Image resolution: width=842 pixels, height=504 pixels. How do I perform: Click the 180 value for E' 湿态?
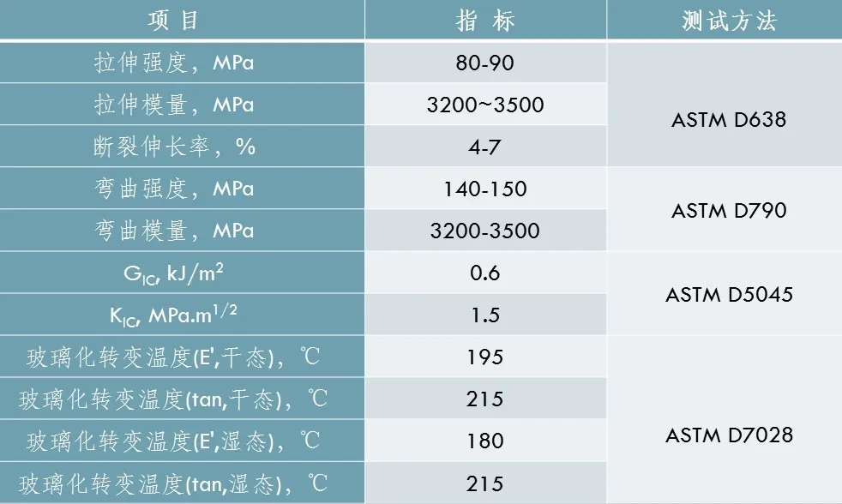click(485, 441)
